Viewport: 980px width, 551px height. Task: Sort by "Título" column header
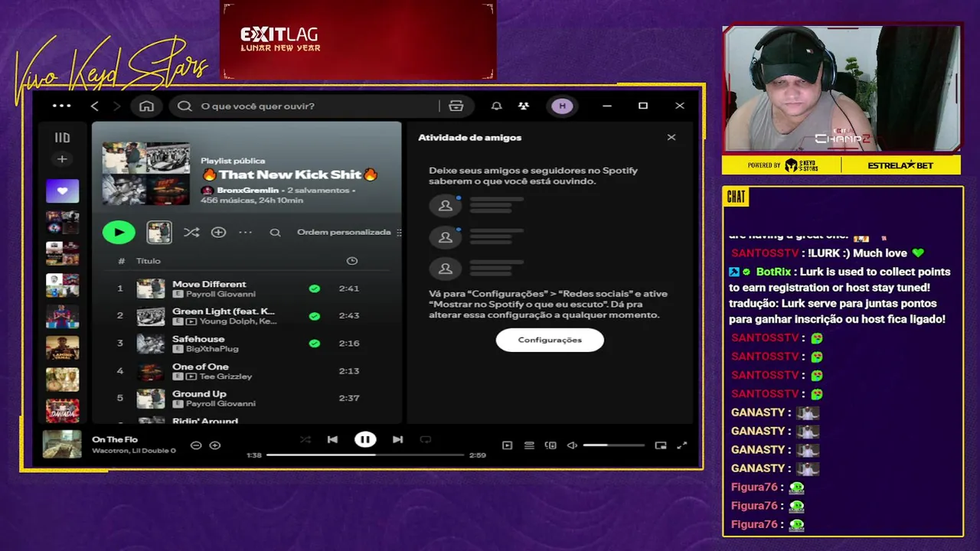149,261
